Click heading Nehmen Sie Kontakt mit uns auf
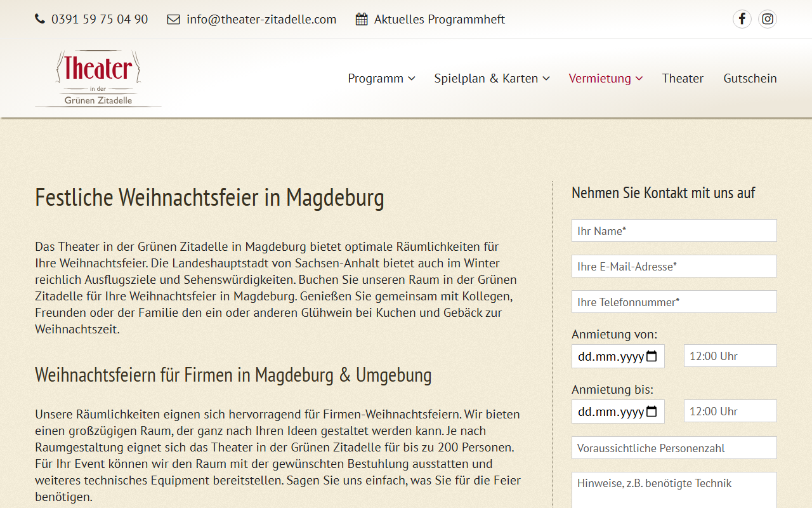The width and height of the screenshot is (812, 508). pos(664,192)
